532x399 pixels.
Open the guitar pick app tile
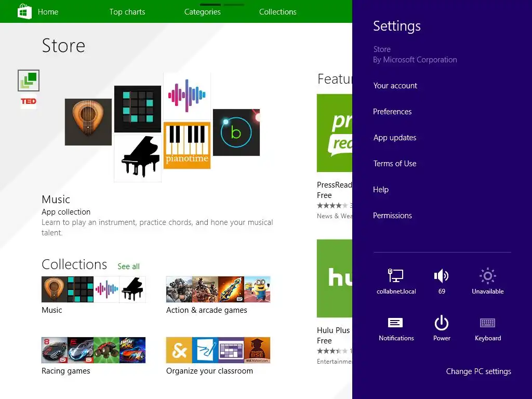[88, 122]
